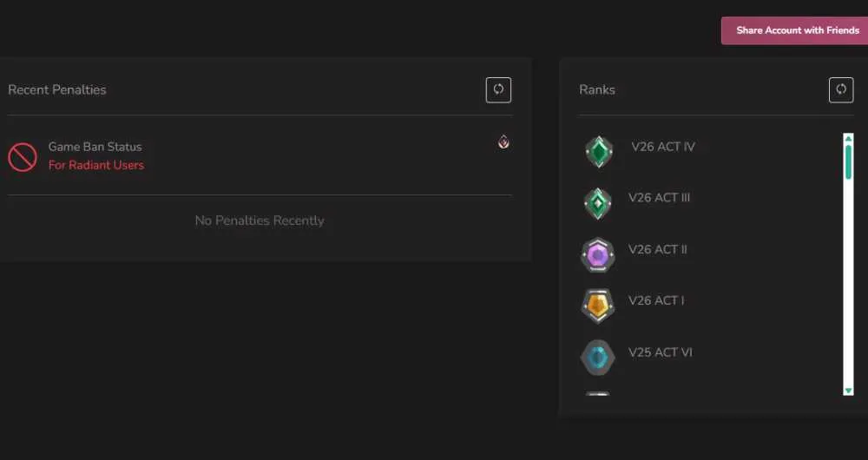This screenshot has width=868, height=460.
Task: Refresh the Recent Penalties panel
Action: (498, 89)
